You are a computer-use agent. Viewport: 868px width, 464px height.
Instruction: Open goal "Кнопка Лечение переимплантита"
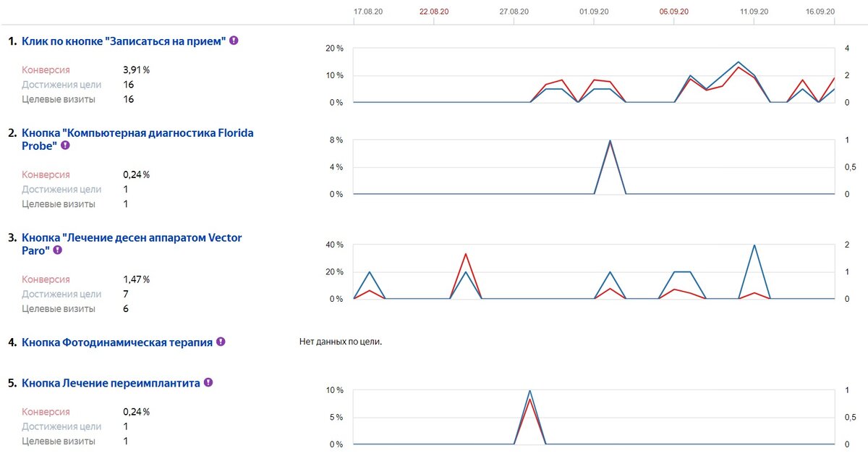point(111,383)
